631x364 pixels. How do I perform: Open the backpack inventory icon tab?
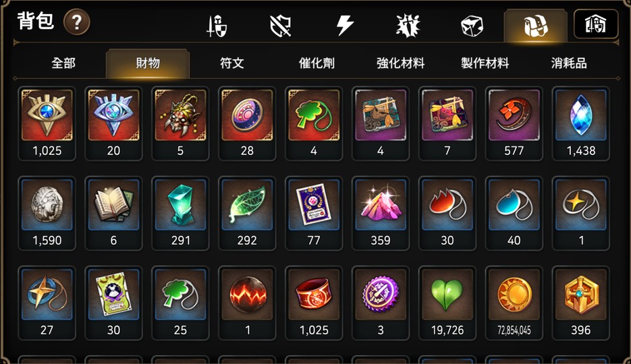click(x=536, y=26)
